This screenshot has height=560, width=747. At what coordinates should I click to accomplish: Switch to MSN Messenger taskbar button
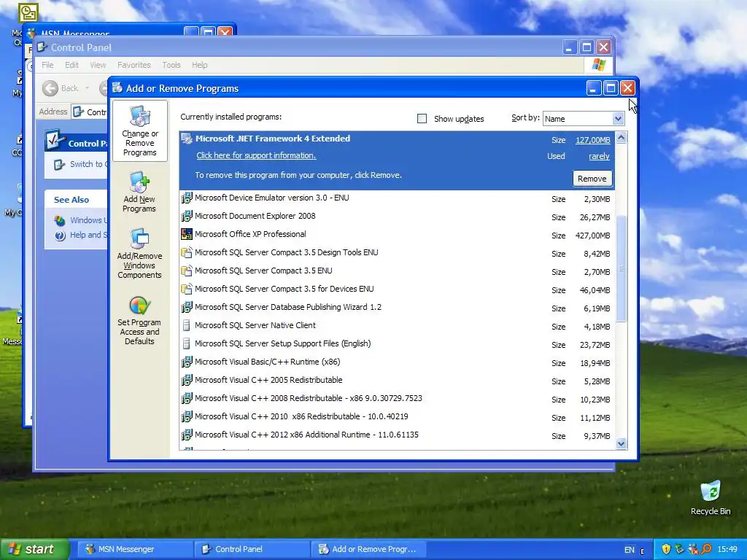pyautogui.click(x=134, y=549)
